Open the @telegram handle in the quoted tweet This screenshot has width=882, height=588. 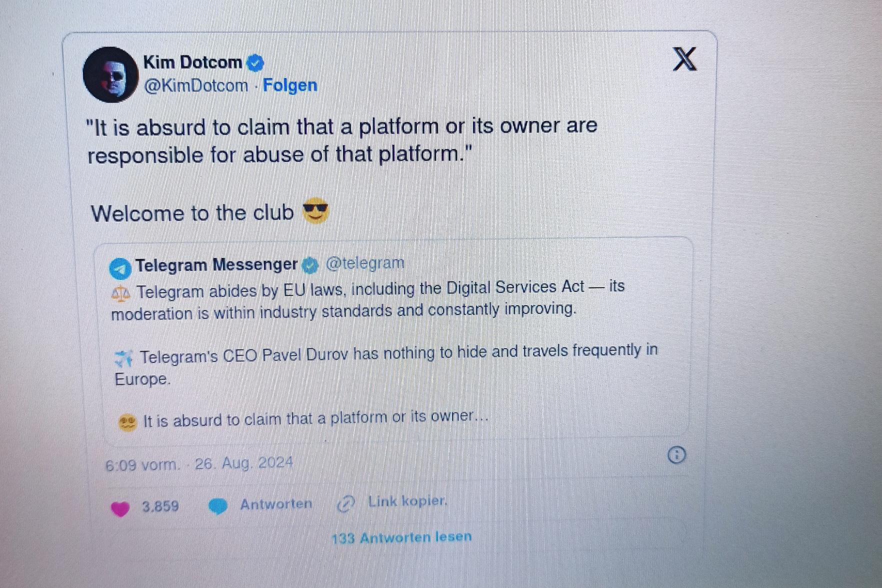pos(365,263)
